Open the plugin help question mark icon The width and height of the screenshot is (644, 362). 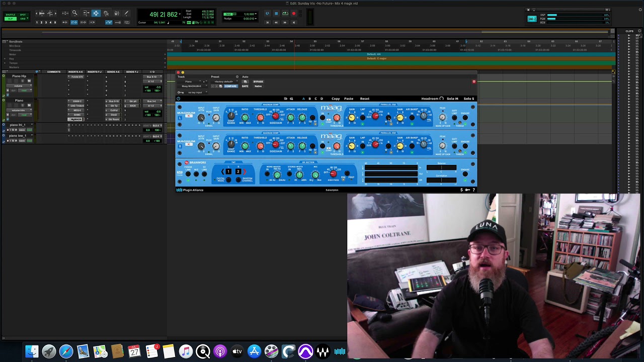click(x=473, y=190)
